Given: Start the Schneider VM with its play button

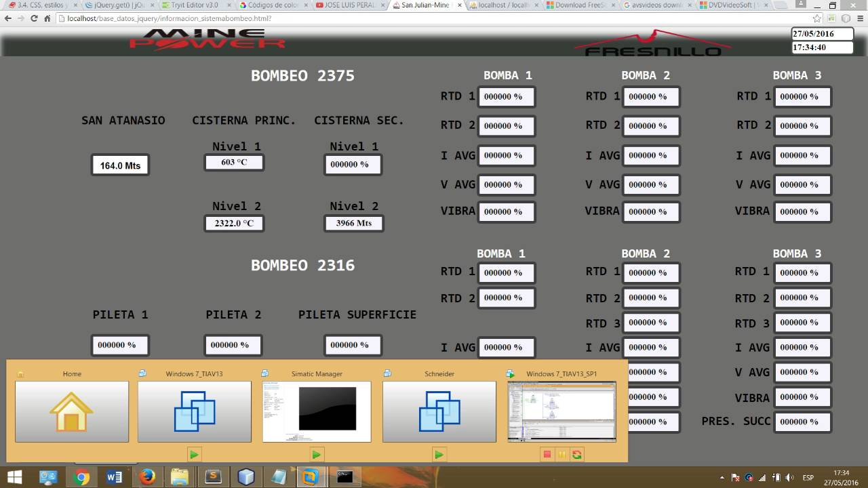Looking at the screenshot, I should [439, 455].
